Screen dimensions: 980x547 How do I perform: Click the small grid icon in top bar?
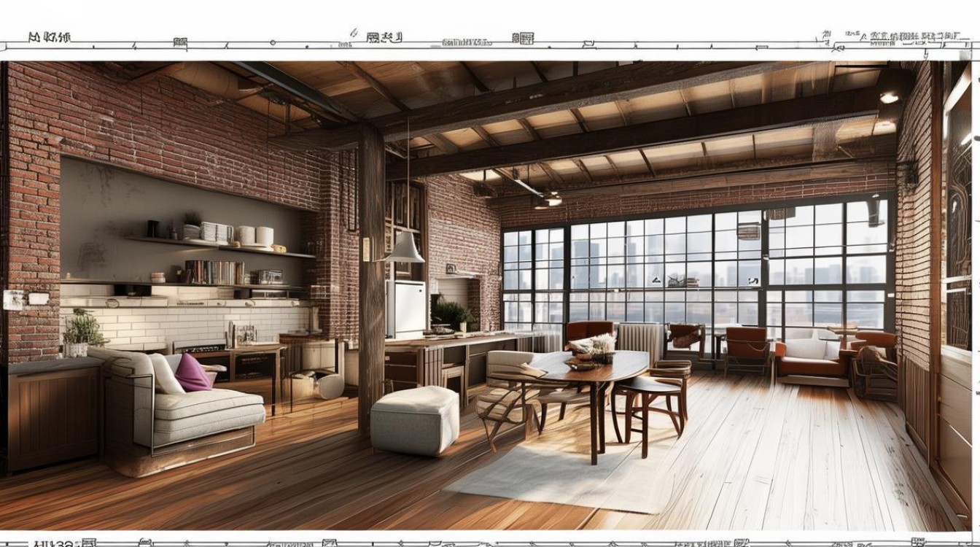522,38
